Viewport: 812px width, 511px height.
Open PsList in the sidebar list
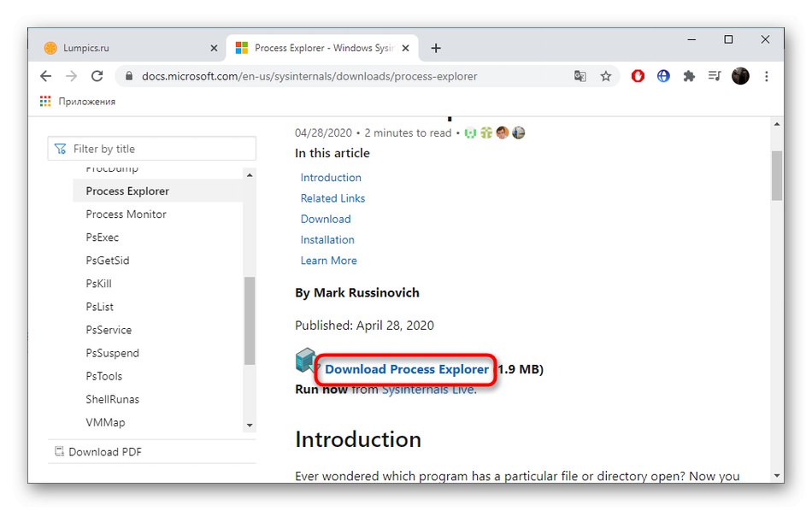click(x=99, y=307)
